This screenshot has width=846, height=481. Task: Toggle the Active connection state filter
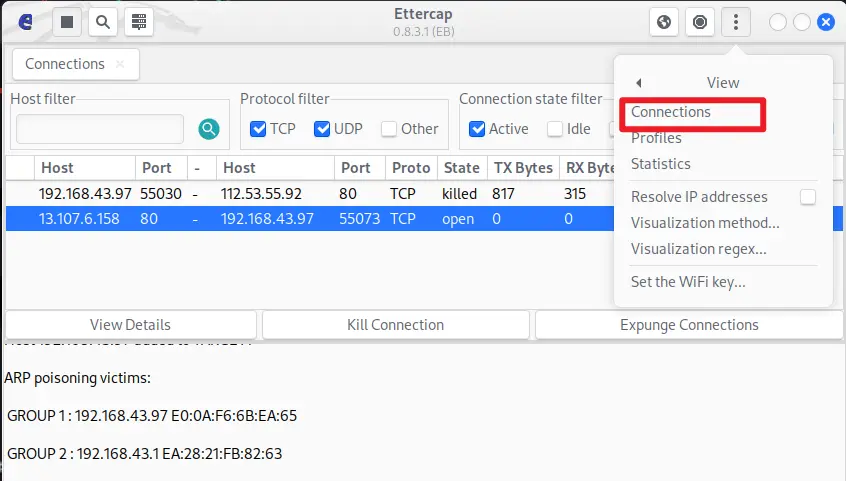(x=478, y=128)
